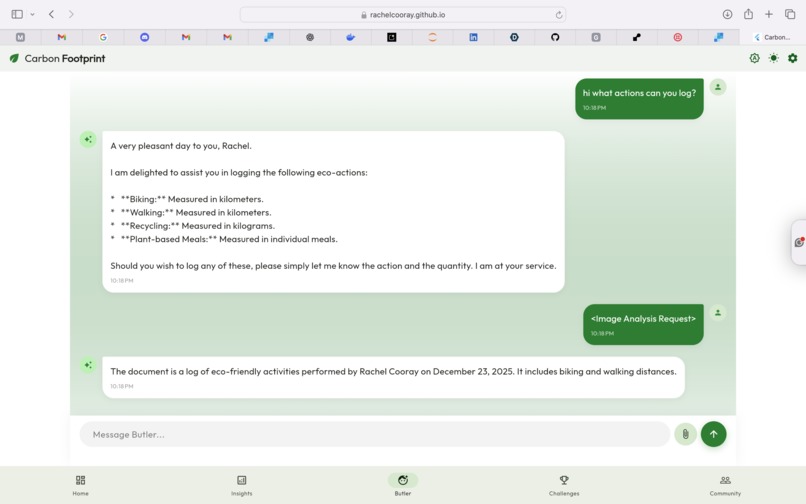Screen dimensions: 806x504
Task: Click Butler sparkle avatar beside the document reply
Action: pos(88,365)
